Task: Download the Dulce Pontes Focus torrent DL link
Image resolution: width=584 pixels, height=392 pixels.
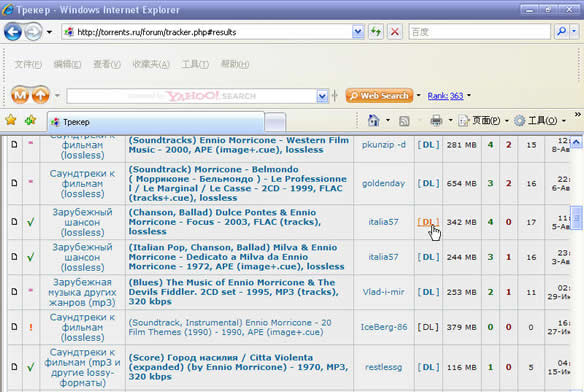Action: (x=428, y=222)
